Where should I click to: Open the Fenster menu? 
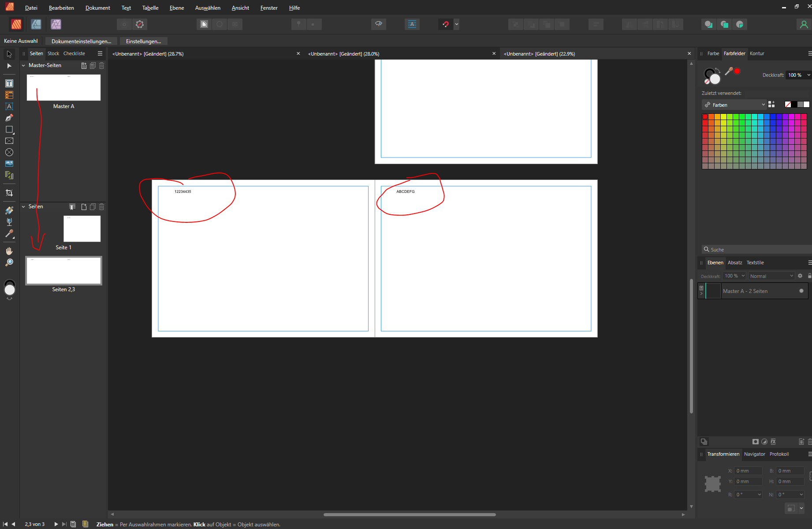point(268,8)
